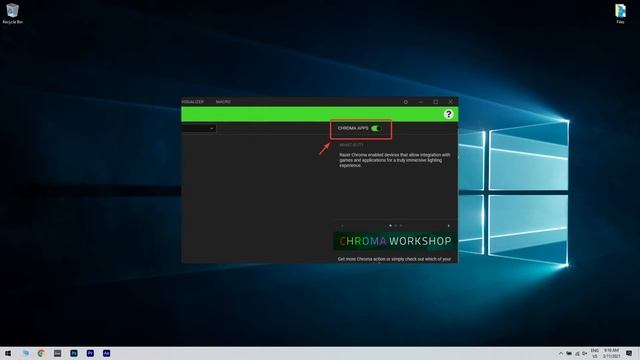Image resolution: width=640 pixels, height=360 pixels.
Task: Go to next Chroma banner slide arrow
Action: (x=449, y=226)
